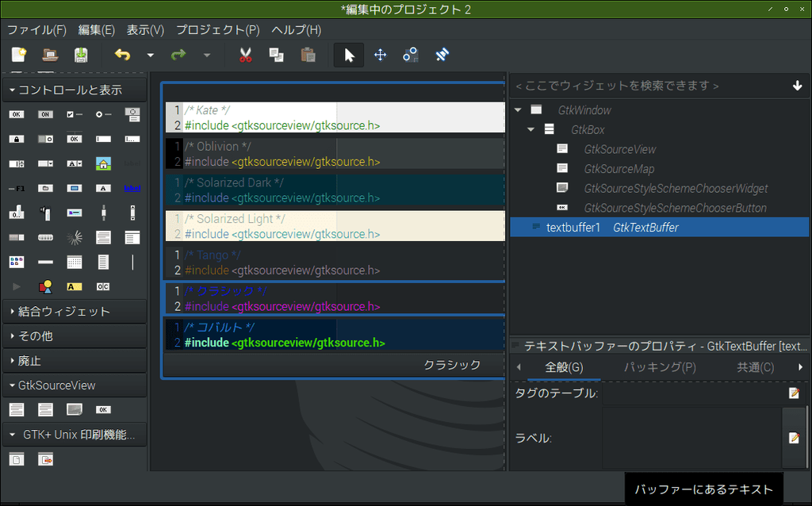Open a project using the toolbar folder icon
Image resolution: width=812 pixels, height=506 pixels.
click(50, 55)
